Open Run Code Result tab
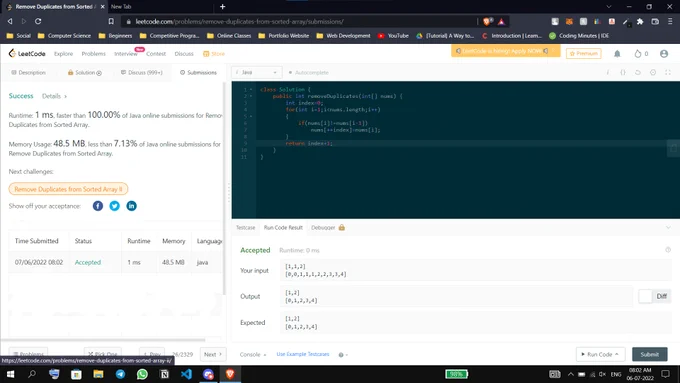This screenshot has height=383, width=680. point(283,227)
